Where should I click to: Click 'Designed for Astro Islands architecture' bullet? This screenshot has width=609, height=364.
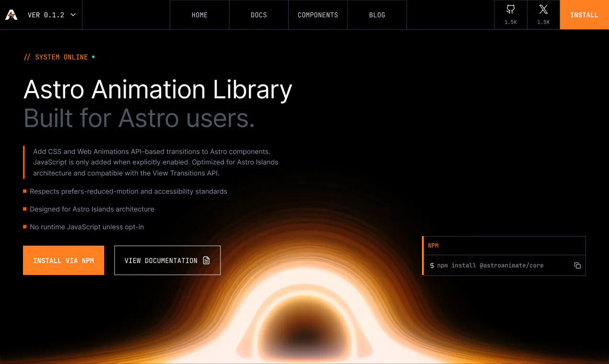pos(92,209)
